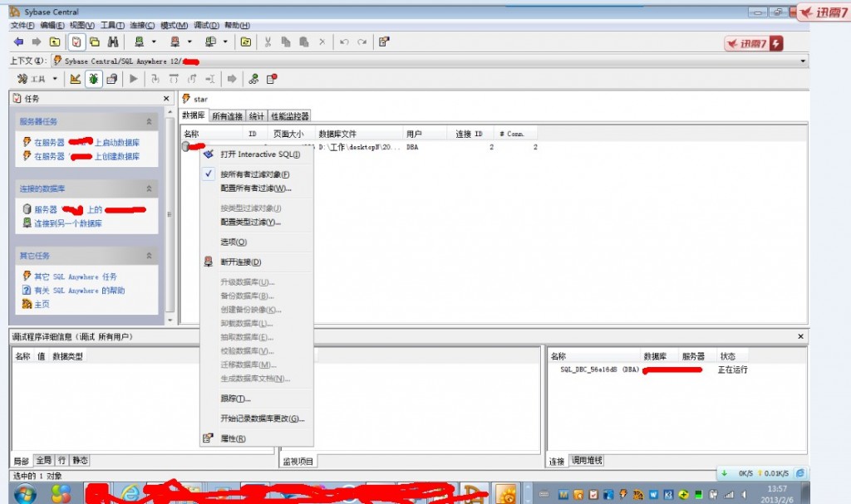Click the 有关 SQL Anywhere 的帮助 link

pyautogui.click(x=79, y=291)
